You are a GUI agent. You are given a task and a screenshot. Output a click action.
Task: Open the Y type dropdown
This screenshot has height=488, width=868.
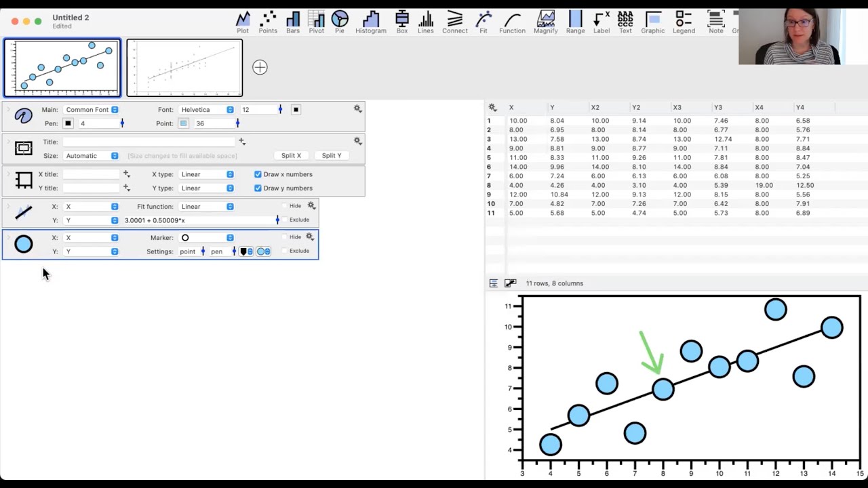(x=206, y=188)
